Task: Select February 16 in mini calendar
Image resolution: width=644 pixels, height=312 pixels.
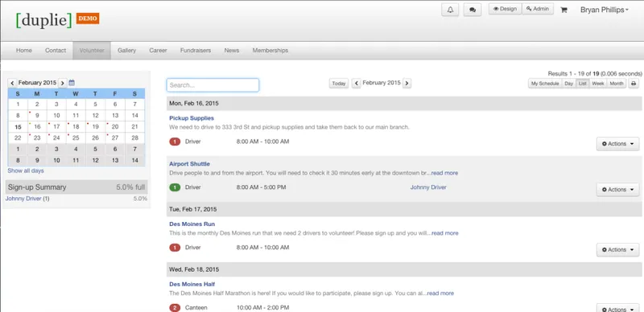Action: click(x=37, y=127)
